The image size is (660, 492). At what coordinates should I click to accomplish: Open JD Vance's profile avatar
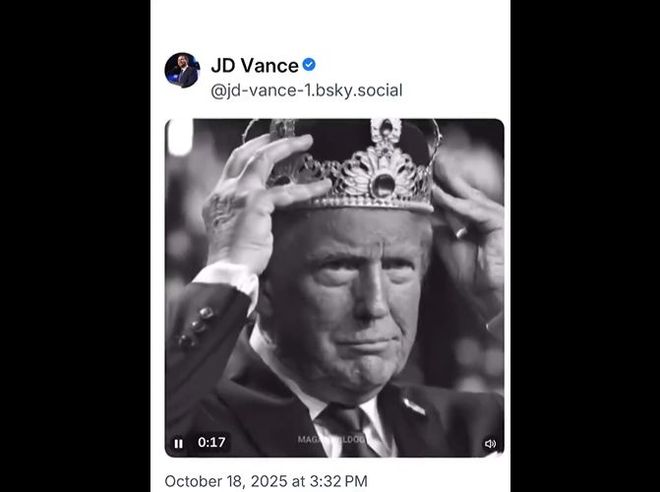pos(182,70)
